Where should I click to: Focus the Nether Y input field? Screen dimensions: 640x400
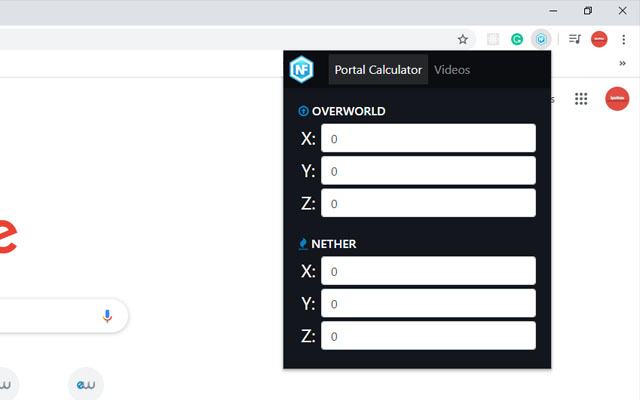click(428, 303)
